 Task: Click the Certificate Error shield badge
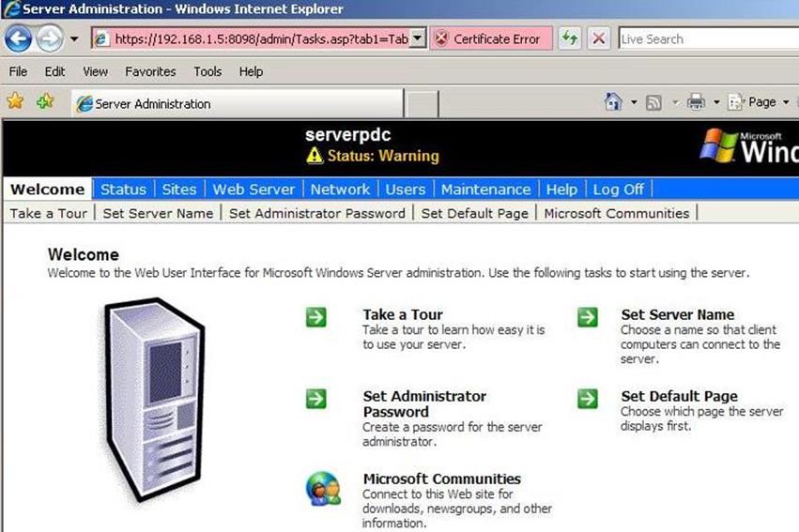pyautogui.click(x=491, y=38)
